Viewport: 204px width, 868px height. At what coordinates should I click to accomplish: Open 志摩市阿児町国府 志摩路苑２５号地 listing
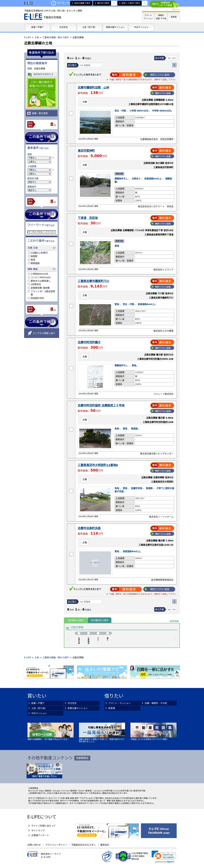[x=101, y=405]
